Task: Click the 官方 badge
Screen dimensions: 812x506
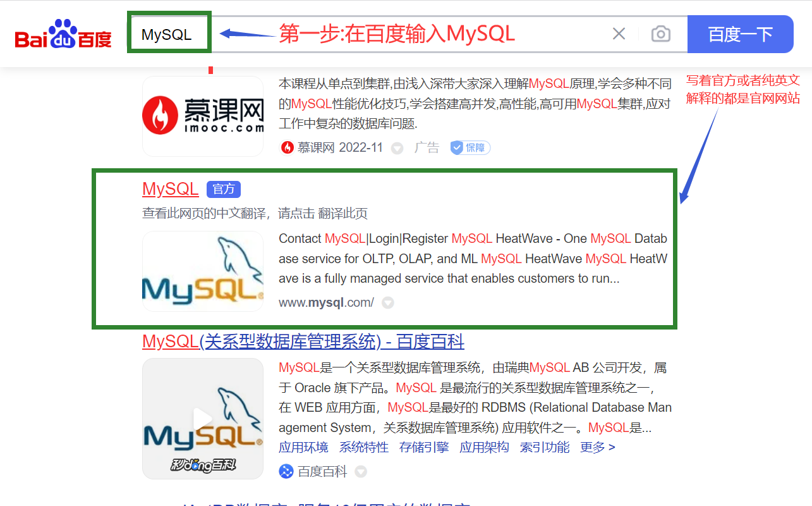Action: pos(224,189)
